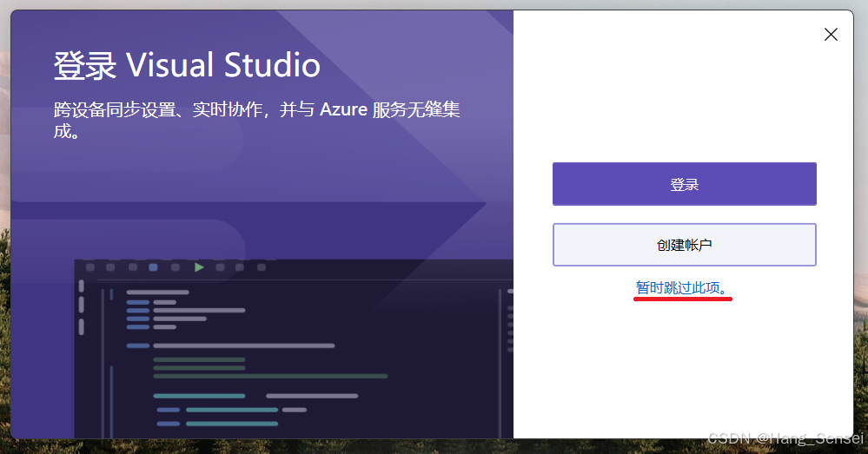This screenshot has width=868, height=454.
Task: Click the 创建帐户 create account button
Action: click(684, 245)
